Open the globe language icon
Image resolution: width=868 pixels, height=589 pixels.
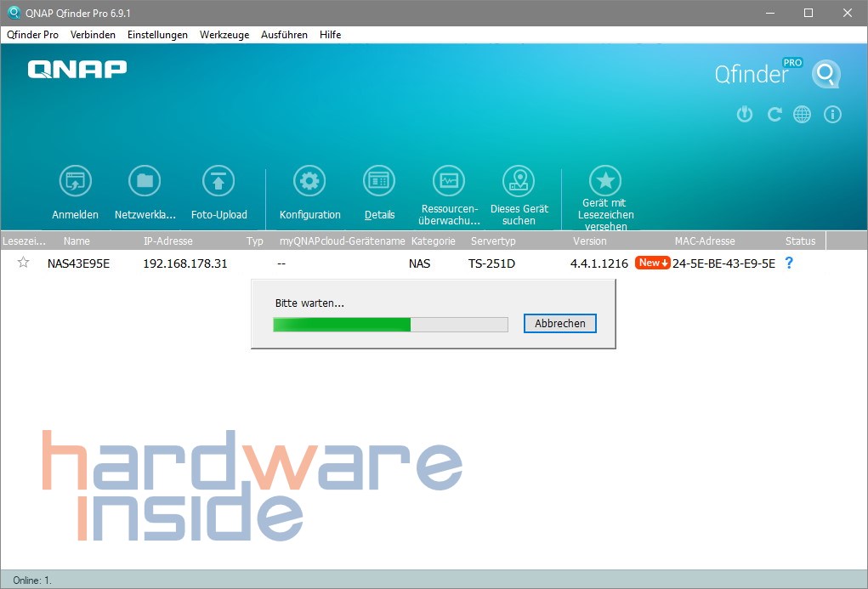[x=803, y=115]
